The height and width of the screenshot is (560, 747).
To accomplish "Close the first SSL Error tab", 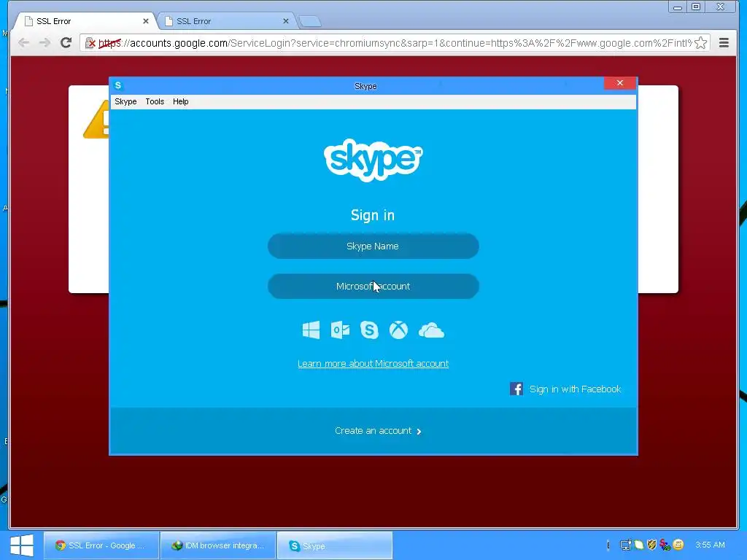I will 146,21.
